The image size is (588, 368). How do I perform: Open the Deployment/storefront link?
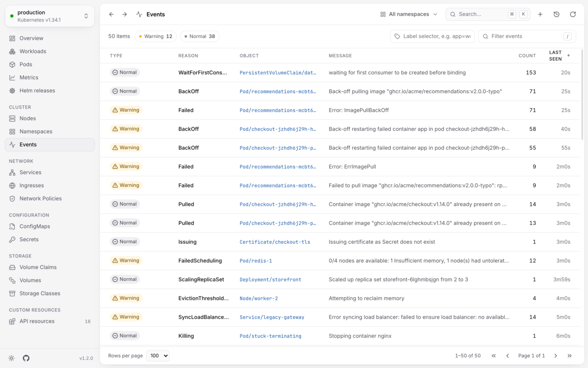pyautogui.click(x=270, y=280)
